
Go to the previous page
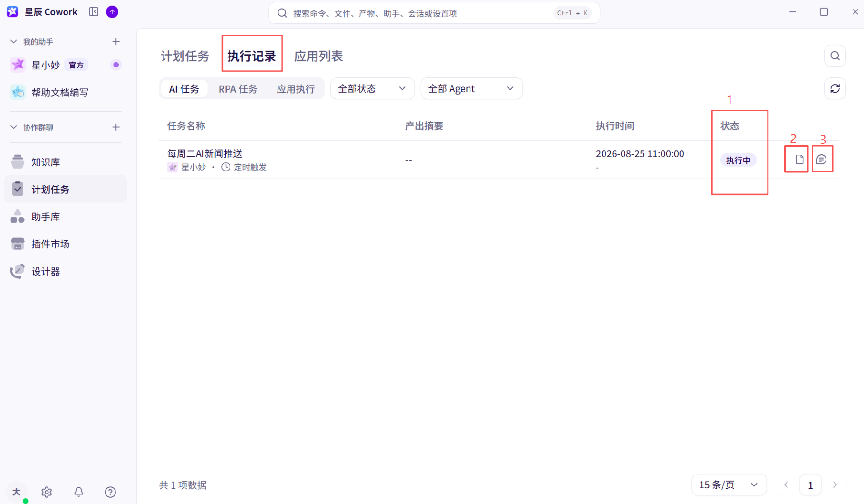tap(786, 485)
